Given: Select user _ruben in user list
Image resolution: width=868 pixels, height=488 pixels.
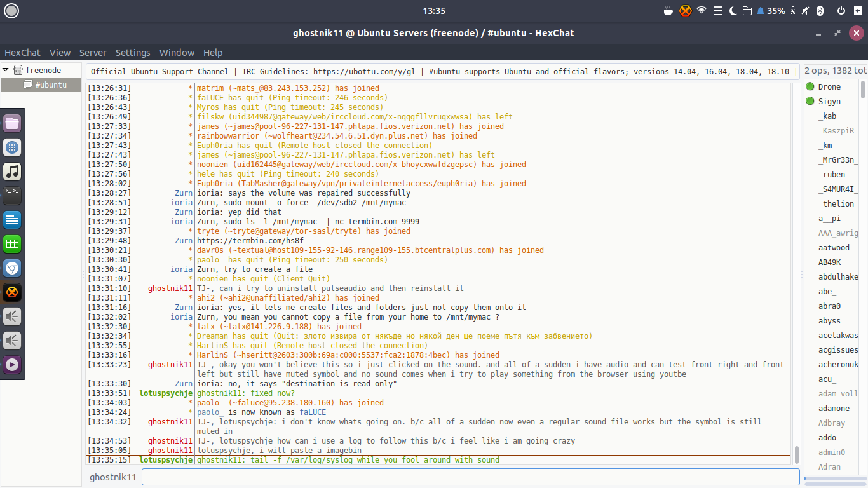Looking at the screenshot, I should click(832, 175).
